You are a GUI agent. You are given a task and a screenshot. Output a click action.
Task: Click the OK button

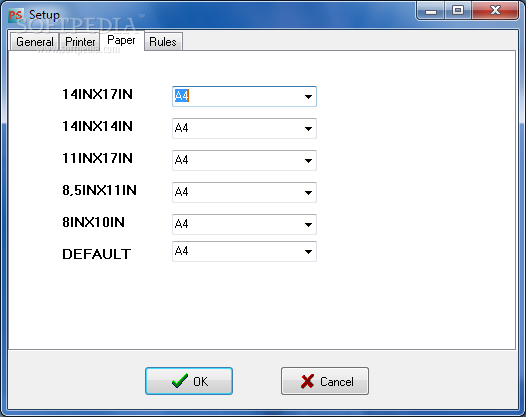(189, 381)
